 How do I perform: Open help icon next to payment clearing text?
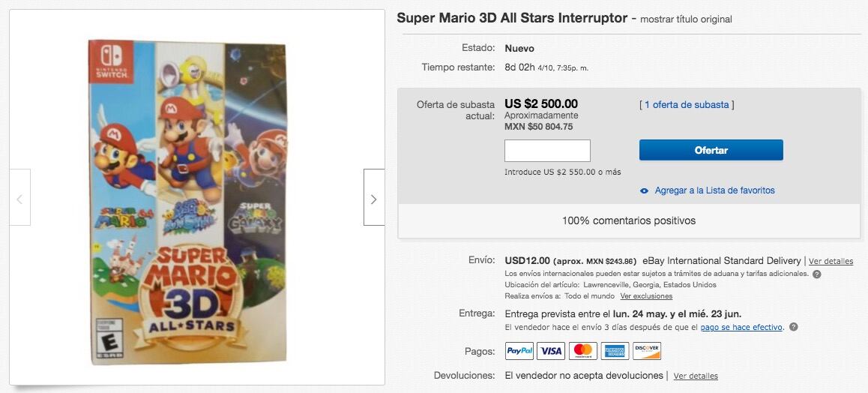pos(793,327)
